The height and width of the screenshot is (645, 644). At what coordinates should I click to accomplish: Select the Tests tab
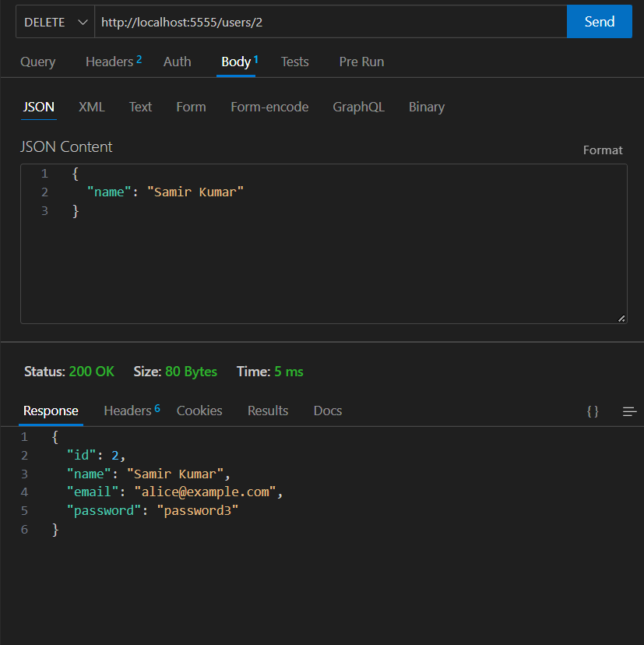tap(294, 62)
